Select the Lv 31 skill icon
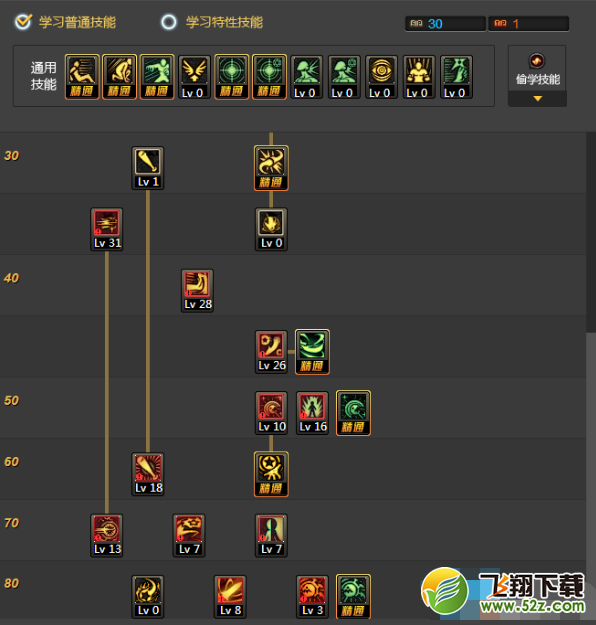This screenshot has width=596, height=625. tap(106, 229)
